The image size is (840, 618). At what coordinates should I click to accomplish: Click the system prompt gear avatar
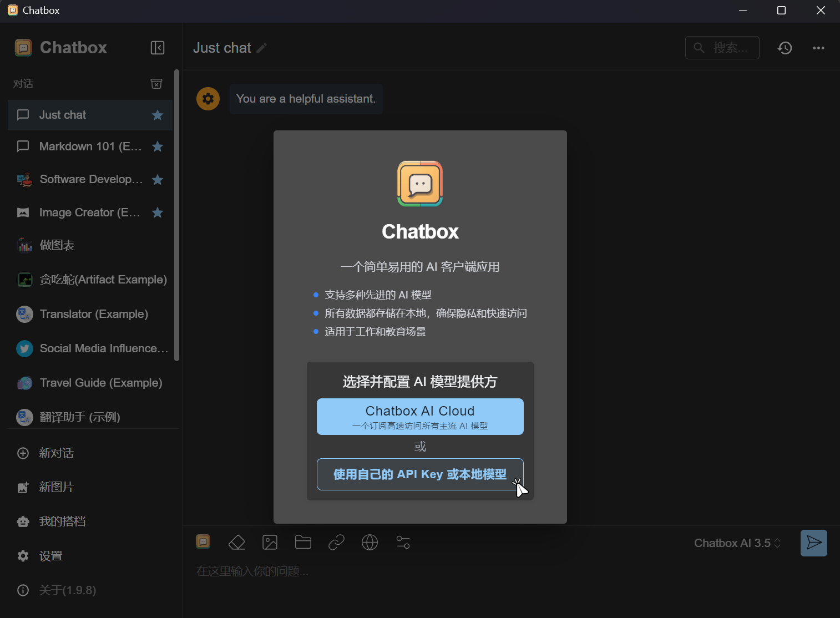(x=208, y=99)
